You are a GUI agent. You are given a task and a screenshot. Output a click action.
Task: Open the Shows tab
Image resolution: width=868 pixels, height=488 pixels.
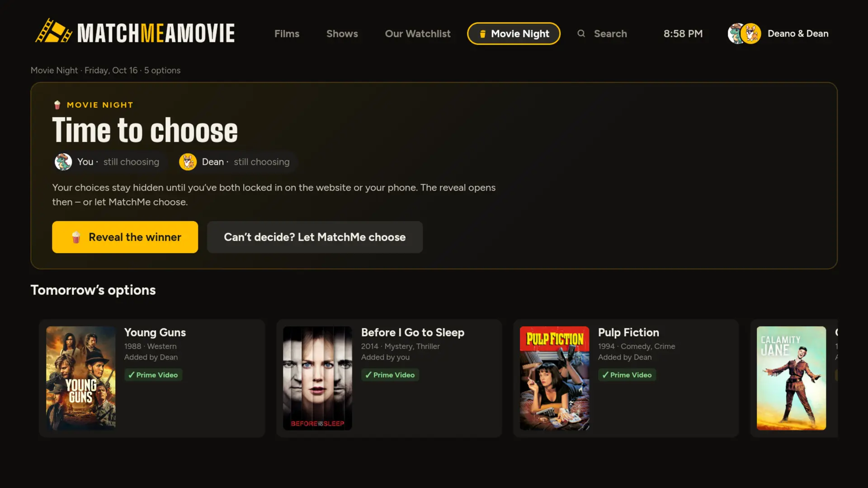coord(342,33)
